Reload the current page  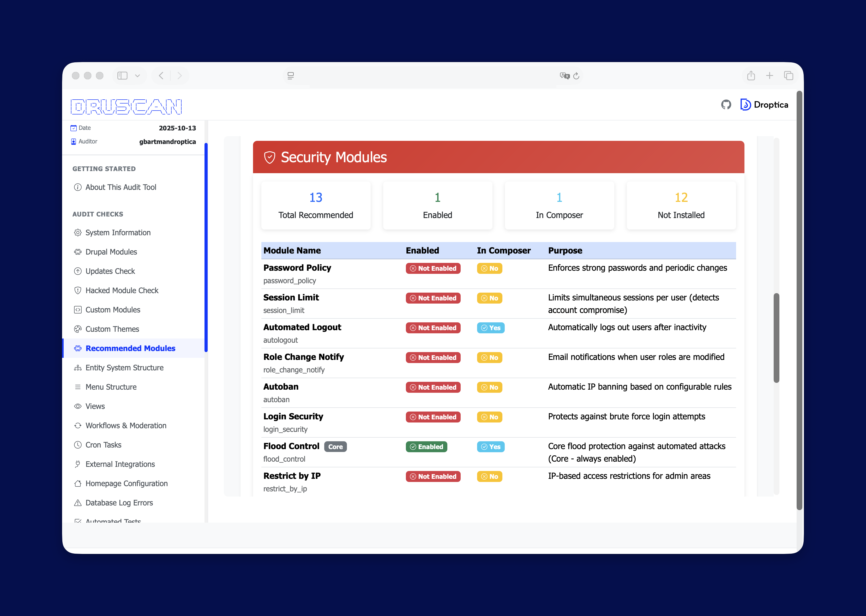coord(577,76)
